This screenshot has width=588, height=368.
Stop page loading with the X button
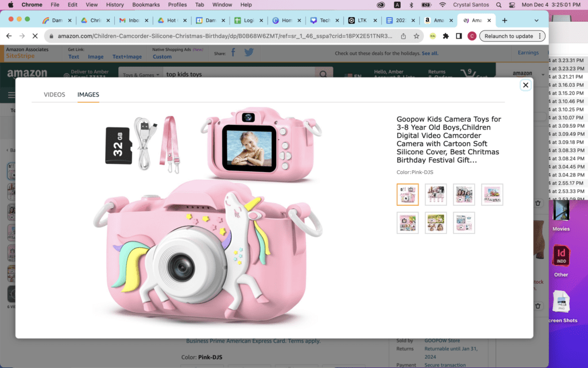click(35, 36)
